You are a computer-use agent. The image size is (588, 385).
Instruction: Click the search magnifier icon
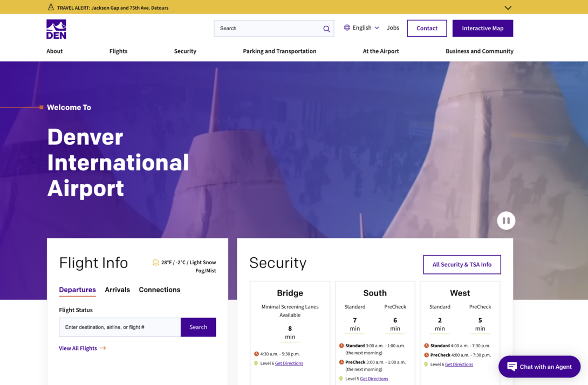[x=326, y=29]
